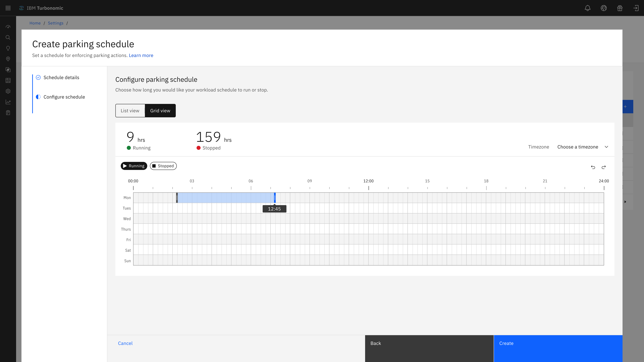Click the blue end handle on Monday's block
Screen dimensions: 644x362
275,198
